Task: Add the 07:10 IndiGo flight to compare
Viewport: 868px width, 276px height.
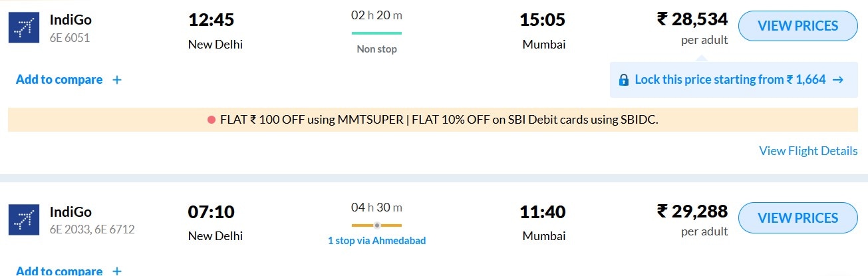Action: pos(59,271)
